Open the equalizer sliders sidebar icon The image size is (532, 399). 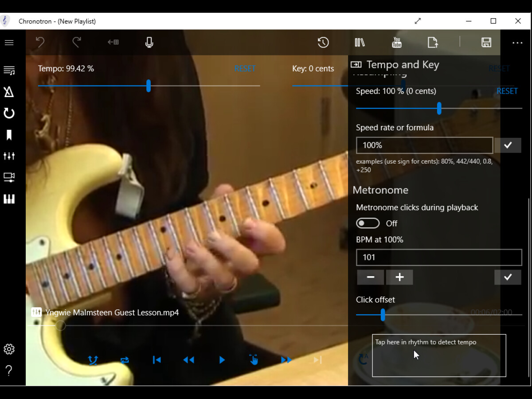click(9, 156)
